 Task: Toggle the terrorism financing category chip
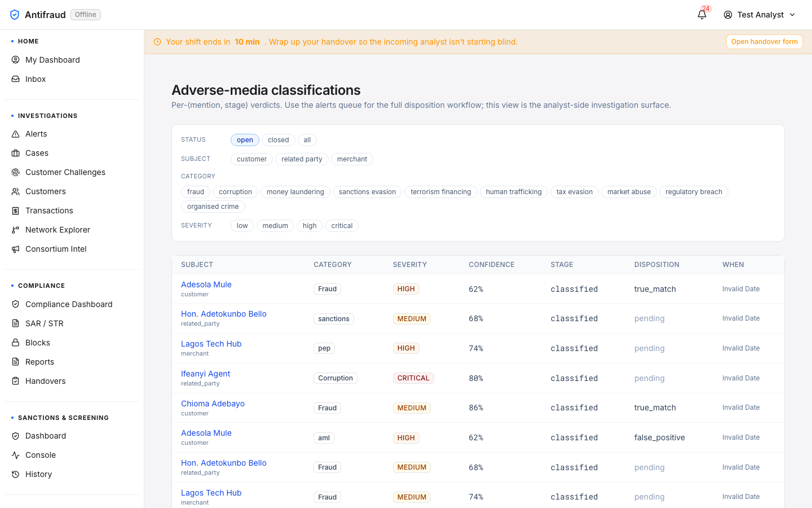[441, 192]
